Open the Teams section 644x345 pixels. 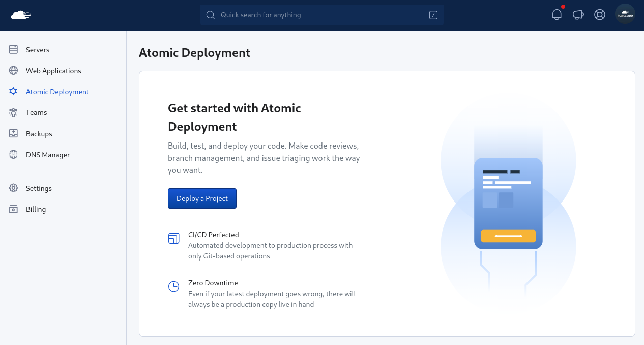tap(36, 112)
